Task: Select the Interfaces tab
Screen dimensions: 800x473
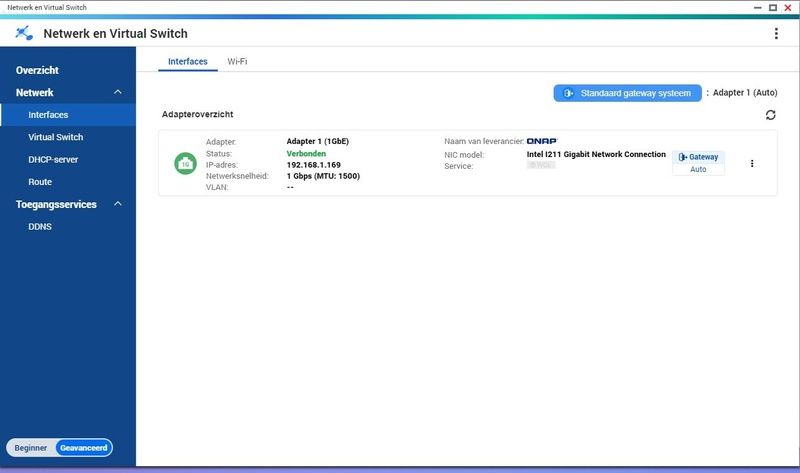Action: point(188,61)
